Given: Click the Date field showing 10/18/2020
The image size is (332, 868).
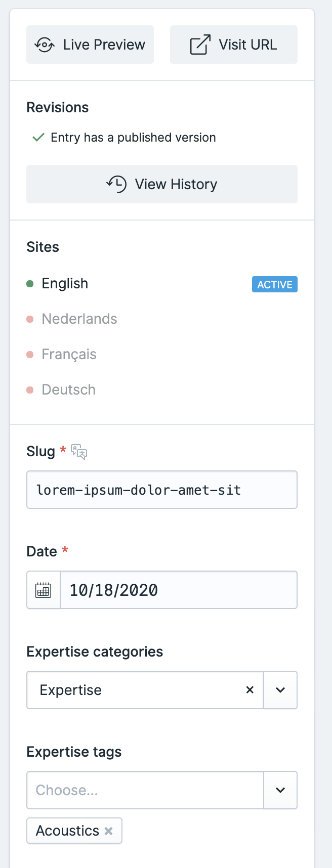Looking at the screenshot, I should pyautogui.click(x=179, y=590).
